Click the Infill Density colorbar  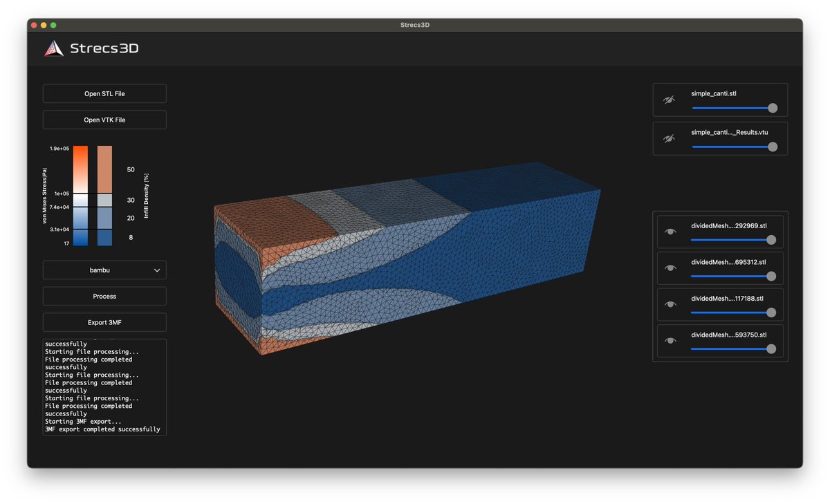click(104, 196)
